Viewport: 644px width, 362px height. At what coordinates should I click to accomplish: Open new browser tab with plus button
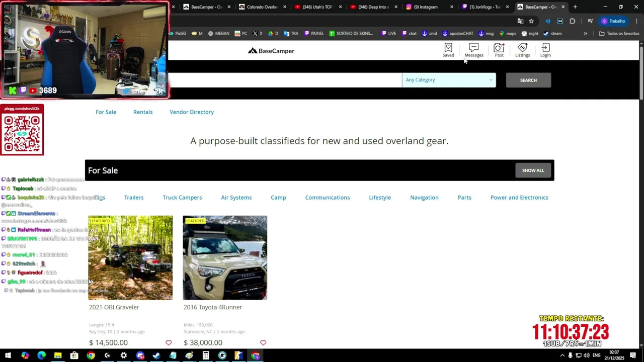coord(575,7)
